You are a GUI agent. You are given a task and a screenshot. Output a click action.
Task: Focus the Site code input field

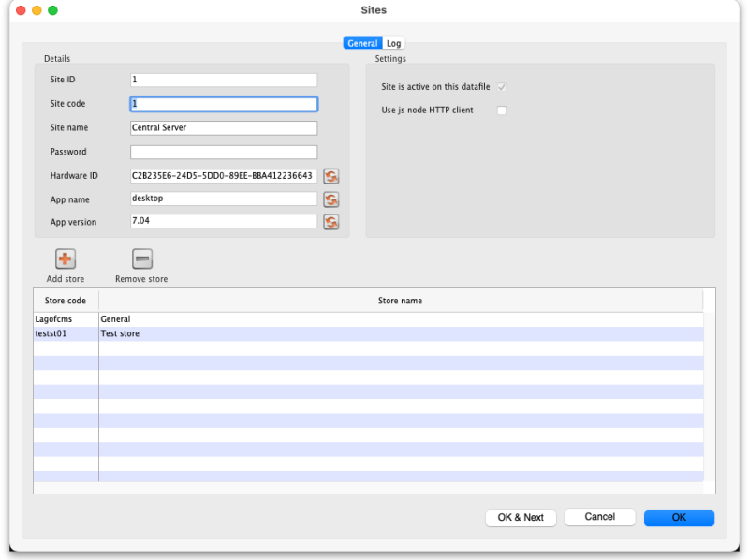[224, 104]
